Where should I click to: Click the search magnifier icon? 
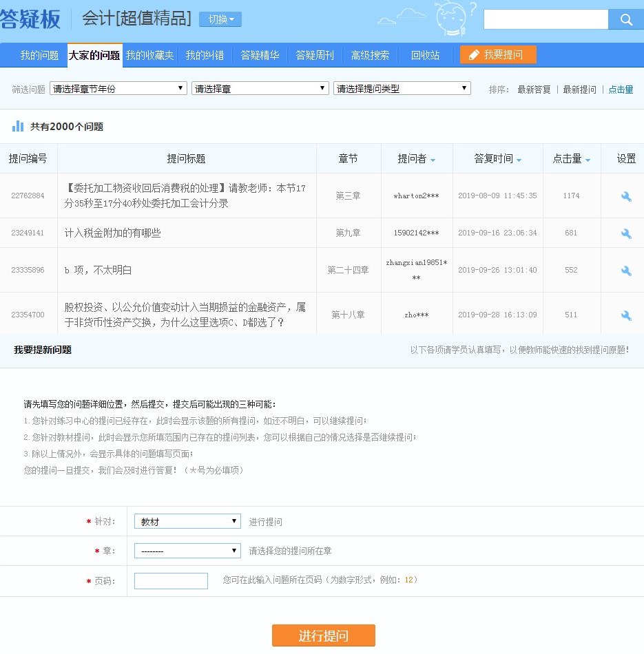click(x=625, y=20)
